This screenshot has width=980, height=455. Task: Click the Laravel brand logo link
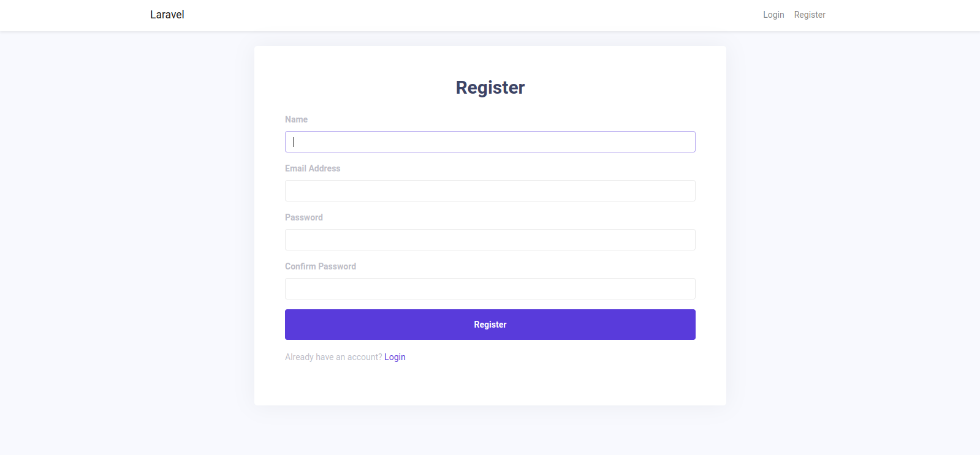[167, 15]
